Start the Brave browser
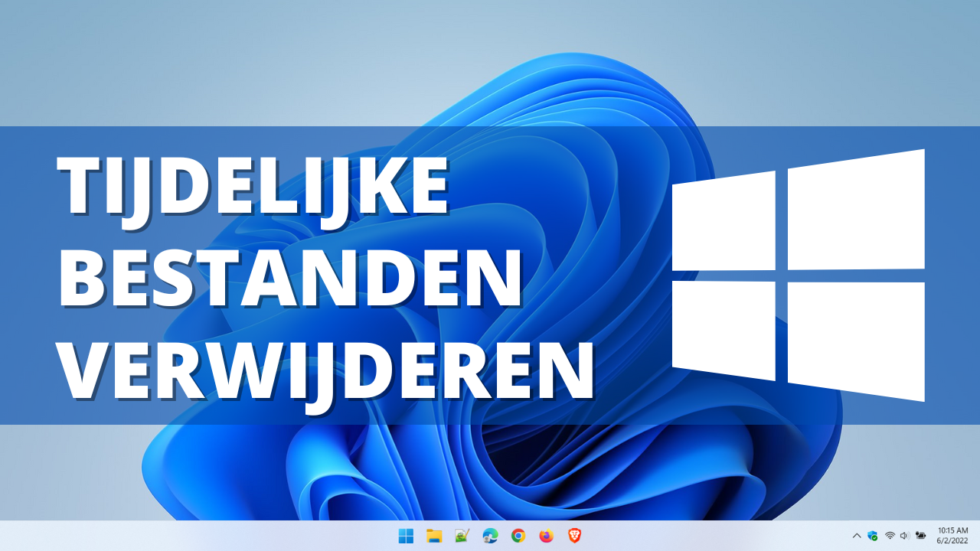The width and height of the screenshot is (980, 551). [573, 537]
